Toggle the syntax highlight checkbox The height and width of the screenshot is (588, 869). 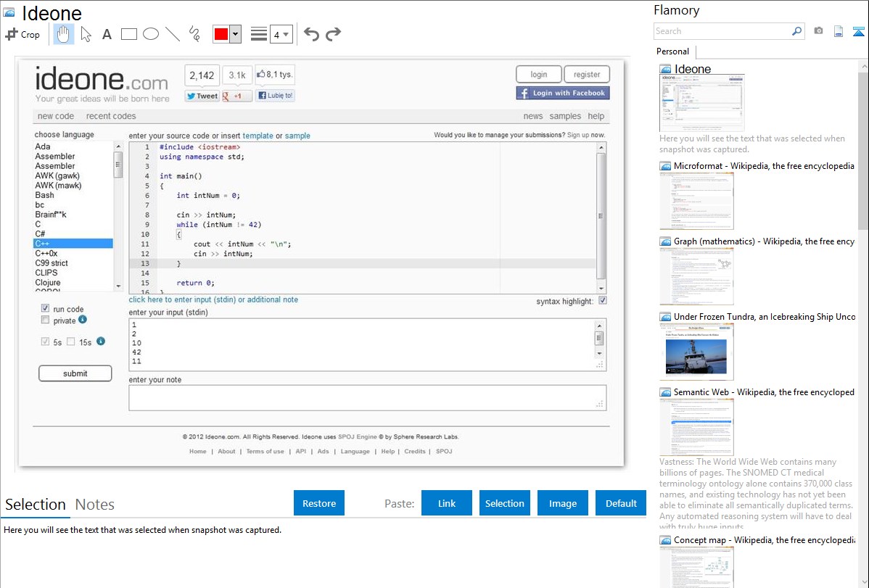tap(603, 300)
